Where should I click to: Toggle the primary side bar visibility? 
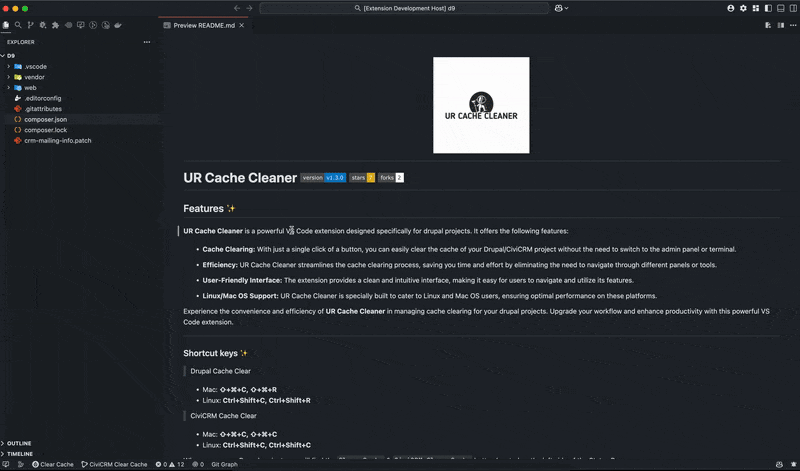tap(768, 8)
